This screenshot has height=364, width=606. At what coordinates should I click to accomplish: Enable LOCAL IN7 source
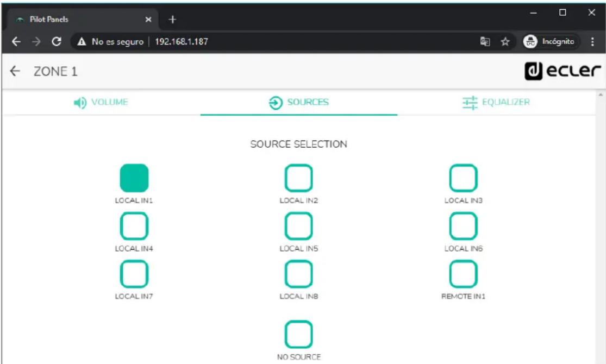(x=134, y=274)
